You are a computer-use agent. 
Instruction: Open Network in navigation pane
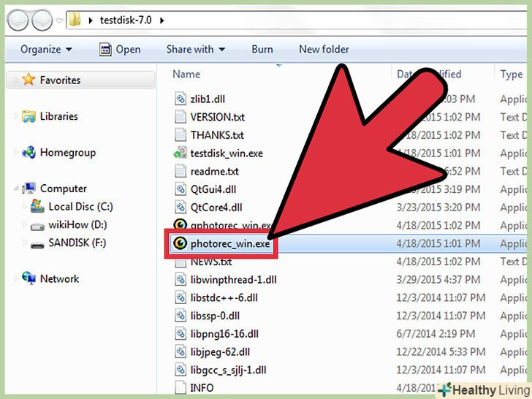click(59, 279)
